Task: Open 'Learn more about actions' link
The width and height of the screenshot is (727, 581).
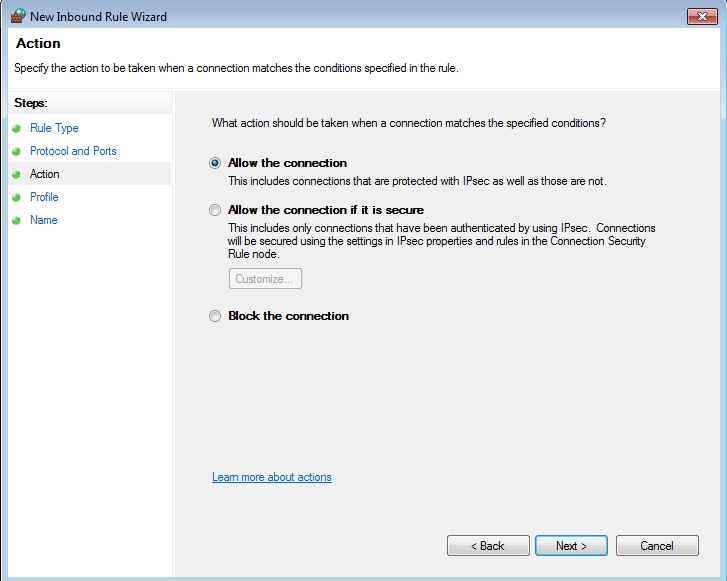Action: tap(272, 477)
